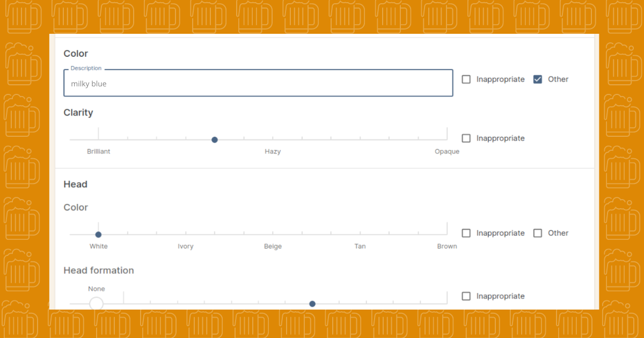Set Clarity slider to Hazy
This screenshot has width=644, height=338.
point(273,140)
